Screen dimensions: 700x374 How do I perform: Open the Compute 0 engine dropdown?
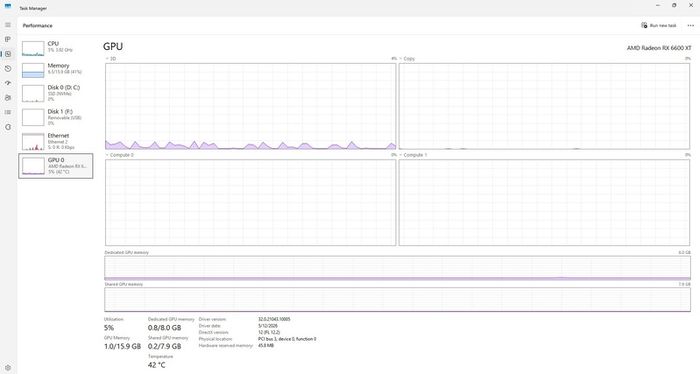pos(119,155)
